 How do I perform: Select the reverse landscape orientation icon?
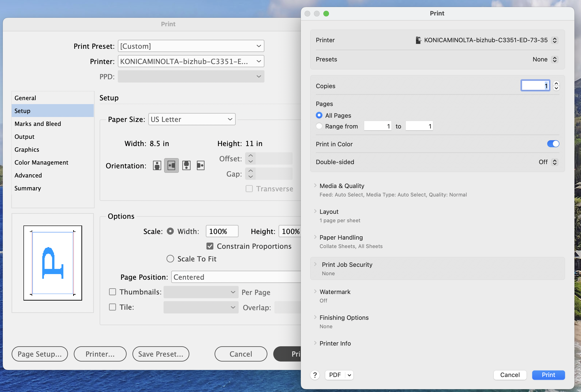pyautogui.click(x=200, y=165)
